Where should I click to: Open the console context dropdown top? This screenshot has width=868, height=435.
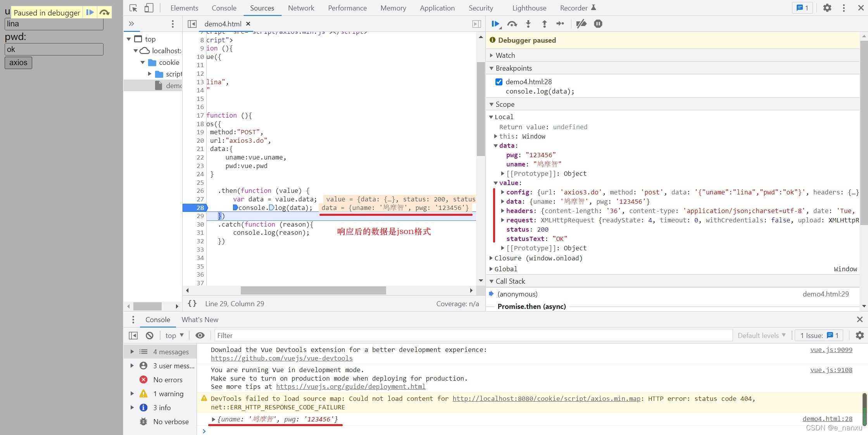[174, 335]
